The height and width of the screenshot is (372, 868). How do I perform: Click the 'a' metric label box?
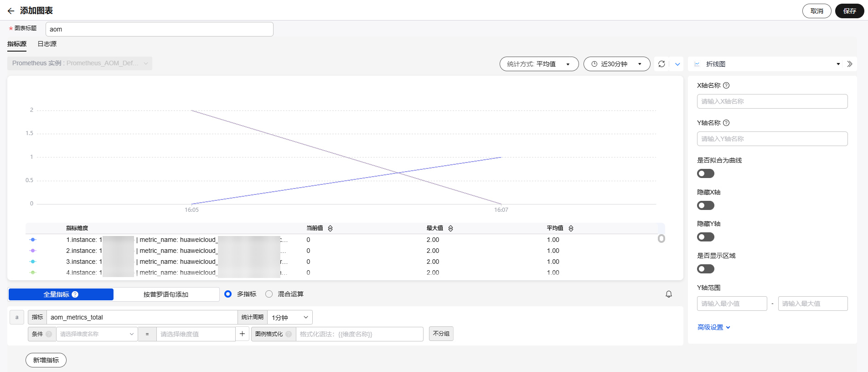pos(17,317)
